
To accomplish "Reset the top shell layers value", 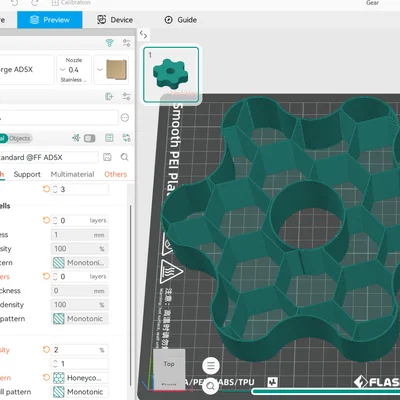I will (46, 220).
